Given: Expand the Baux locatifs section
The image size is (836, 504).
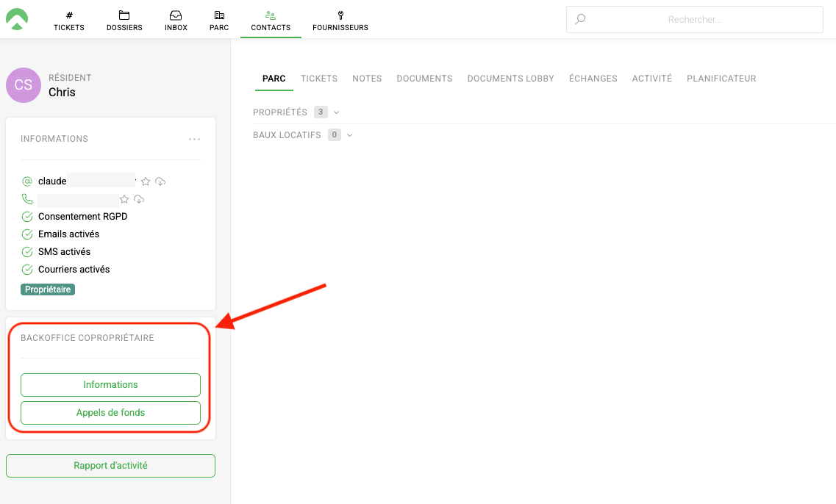Looking at the screenshot, I should (350, 135).
